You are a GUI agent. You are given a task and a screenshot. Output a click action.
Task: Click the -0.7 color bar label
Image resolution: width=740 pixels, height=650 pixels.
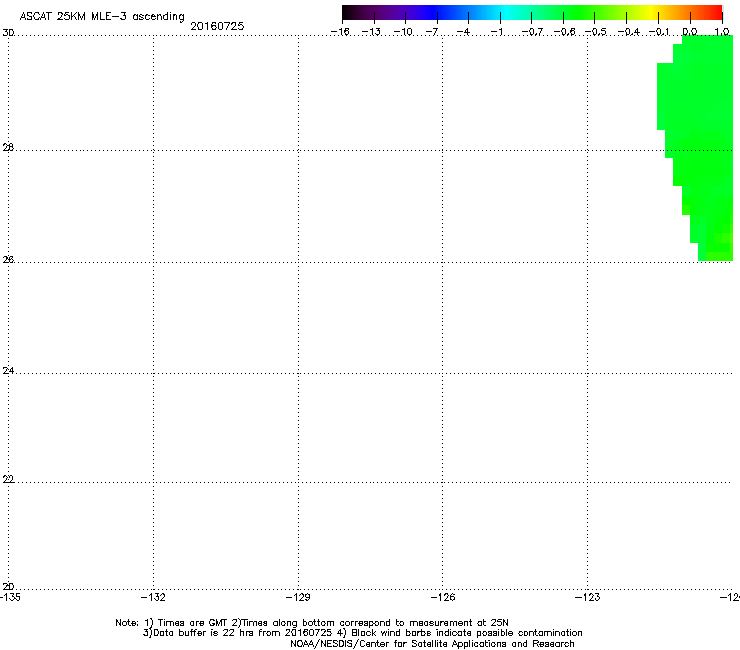[532, 32]
